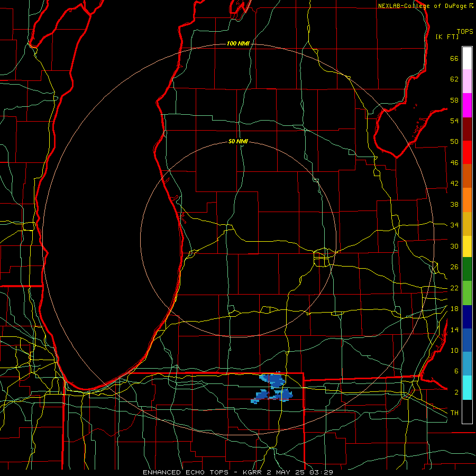Screen dimensions: 476x476
Task: Choose the cyan legend swatch
Action: (x=467, y=388)
